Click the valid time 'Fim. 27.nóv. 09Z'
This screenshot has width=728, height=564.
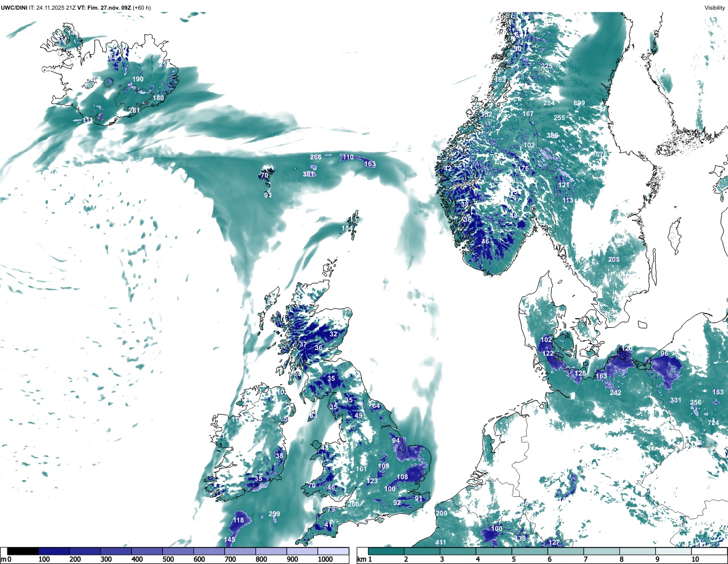point(110,7)
